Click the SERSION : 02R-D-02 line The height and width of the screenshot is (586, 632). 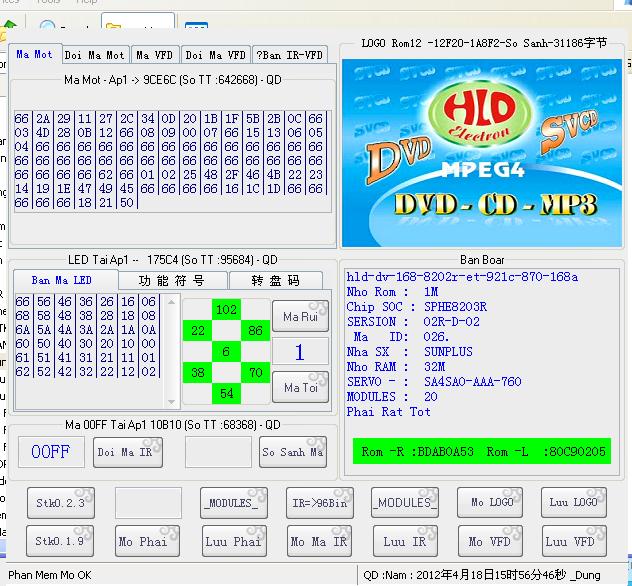414,322
